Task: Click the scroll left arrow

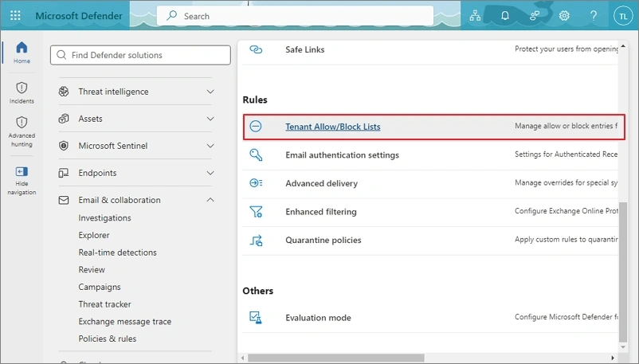Action: pos(243,358)
